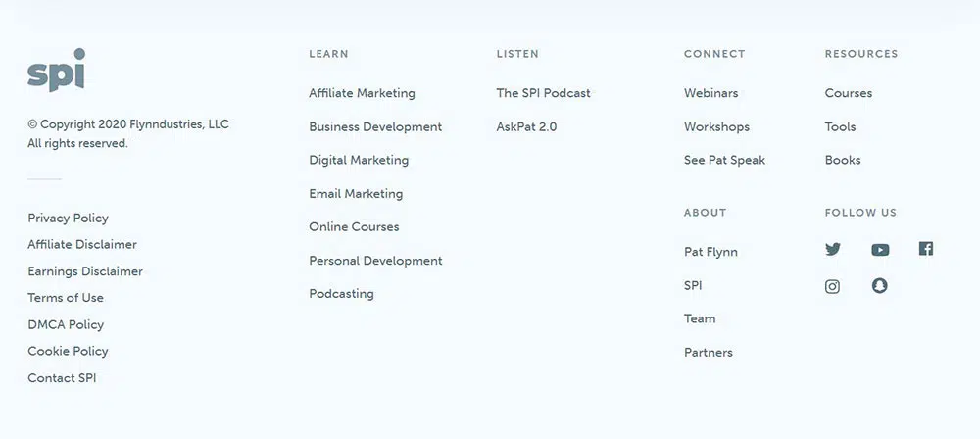Click the Contact SPI link
The width and height of the screenshot is (980, 439).
(62, 378)
